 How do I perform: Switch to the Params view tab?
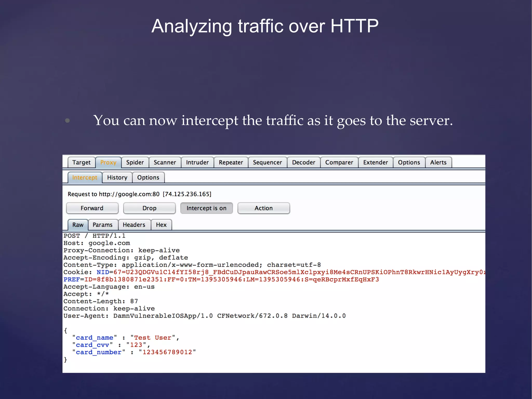tap(103, 225)
